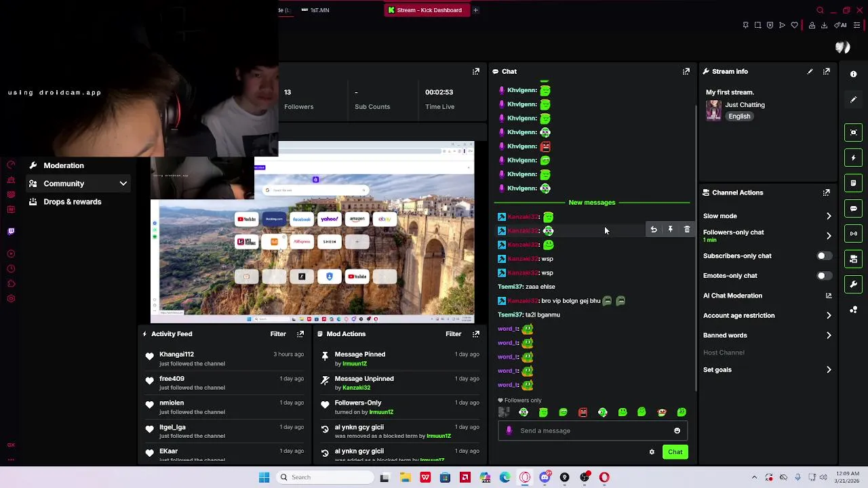The image size is (868, 488).
Task: Pop out the Chat panel
Action: [686, 71]
